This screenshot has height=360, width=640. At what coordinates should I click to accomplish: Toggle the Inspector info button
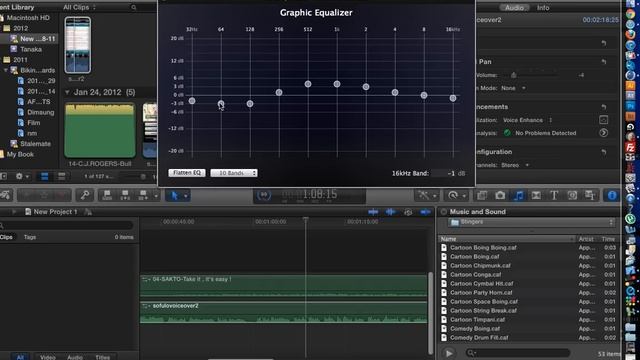tap(612, 196)
